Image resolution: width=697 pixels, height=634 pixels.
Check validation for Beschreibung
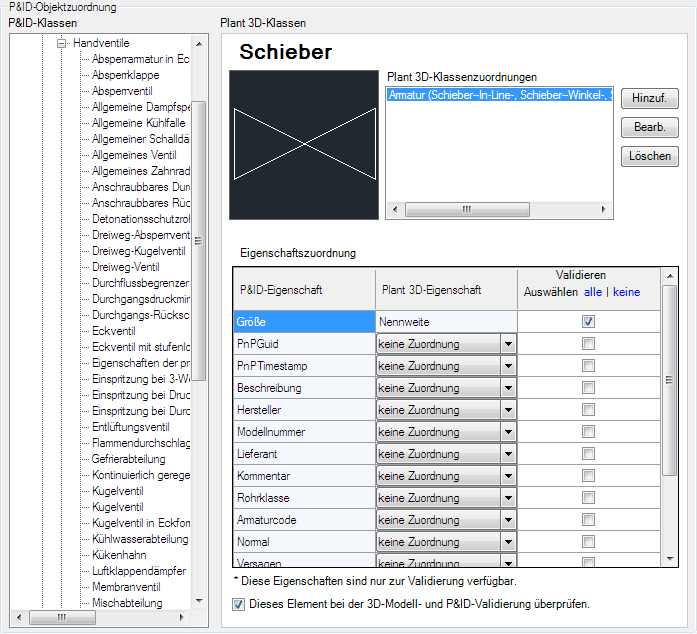click(588, 388)
